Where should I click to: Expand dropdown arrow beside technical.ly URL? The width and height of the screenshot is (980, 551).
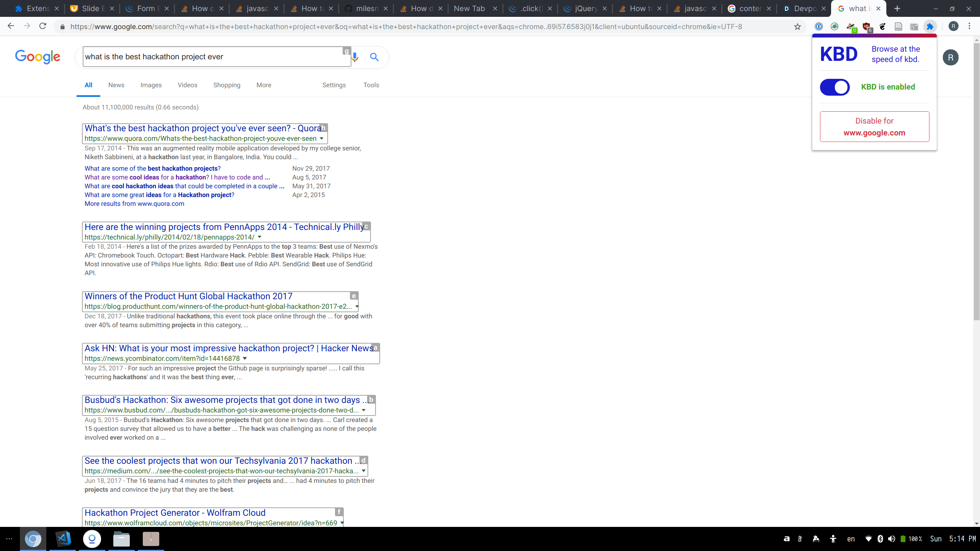point(260,237)
